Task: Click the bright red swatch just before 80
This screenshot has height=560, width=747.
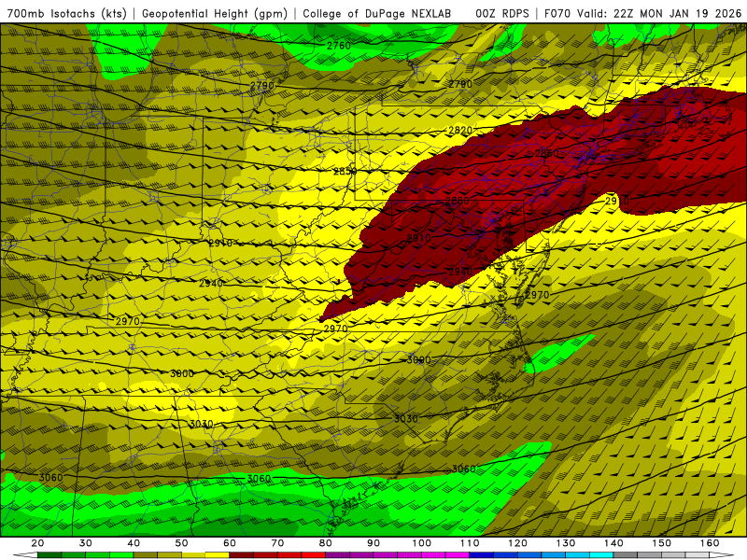Action: tap(314, 555)
